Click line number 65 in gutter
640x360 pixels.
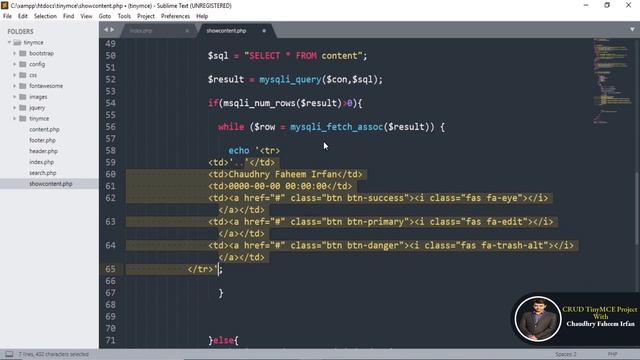[x=110, y=269]
